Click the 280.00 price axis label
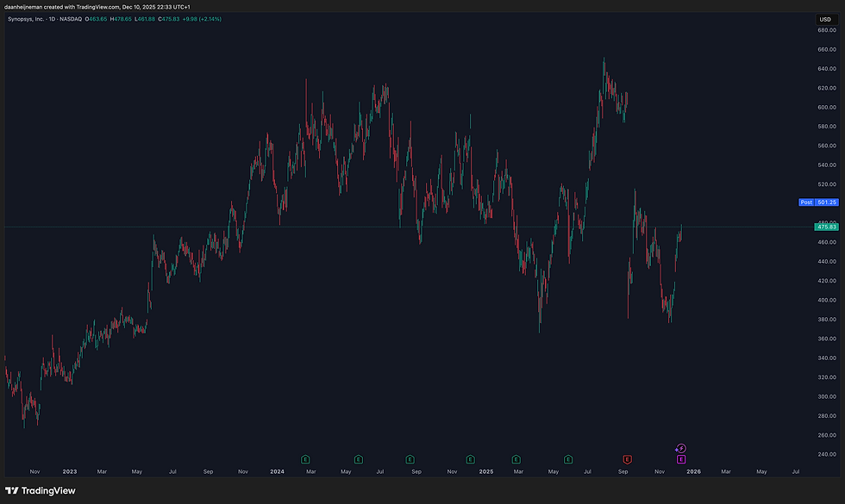845x504 pixels. pyautogui.click(x=827, y=415)
